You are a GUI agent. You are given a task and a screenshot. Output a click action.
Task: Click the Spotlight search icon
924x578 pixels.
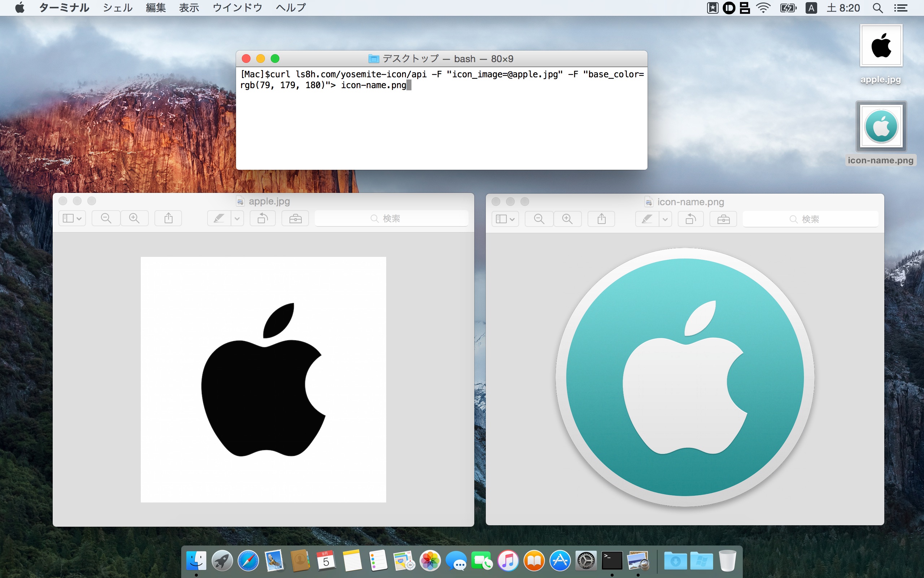878,8
